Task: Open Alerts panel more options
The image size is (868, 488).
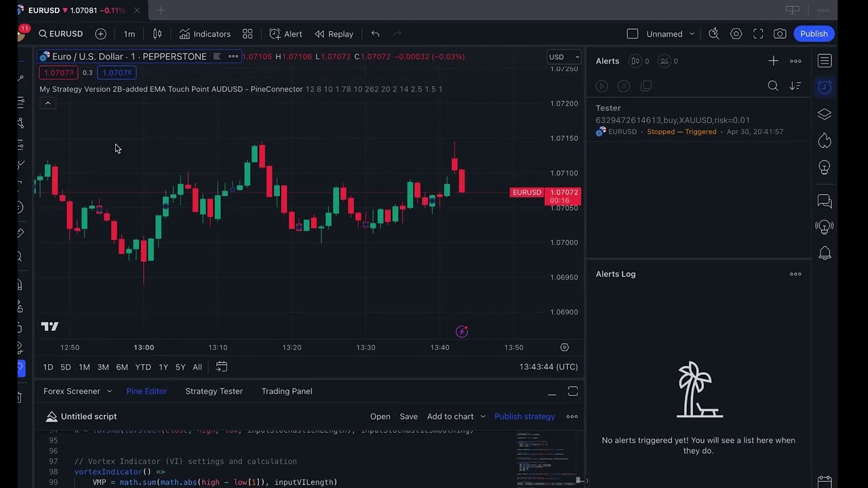Action: [795, 61]
